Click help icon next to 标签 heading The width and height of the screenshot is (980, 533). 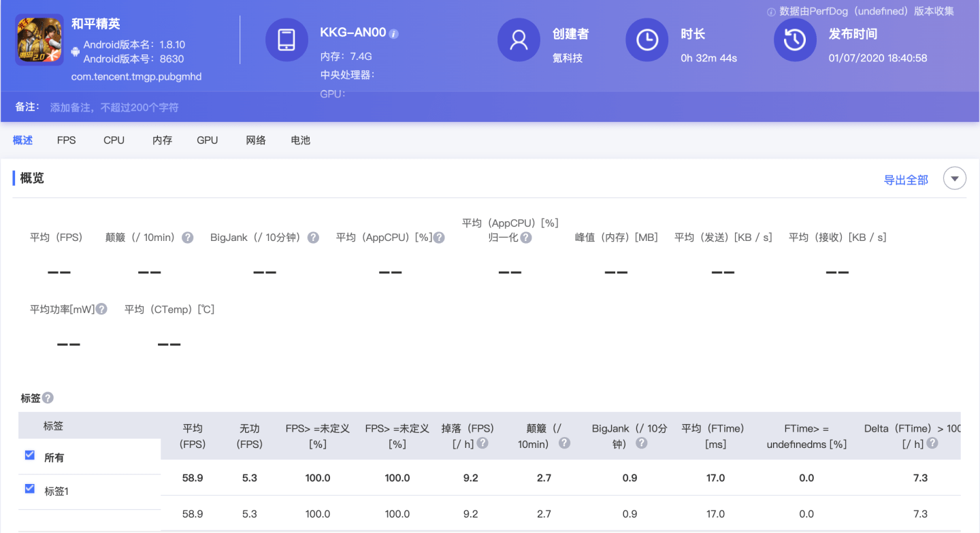48,398
